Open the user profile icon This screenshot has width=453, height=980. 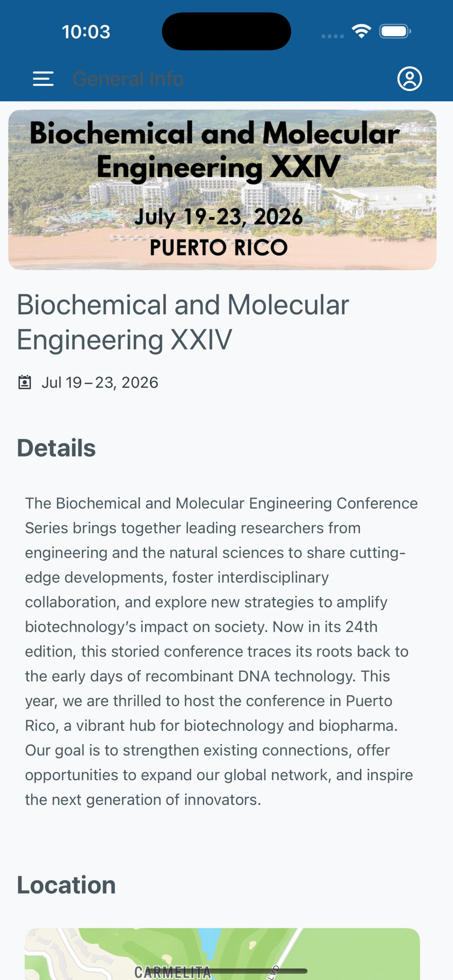click(410, 79)
